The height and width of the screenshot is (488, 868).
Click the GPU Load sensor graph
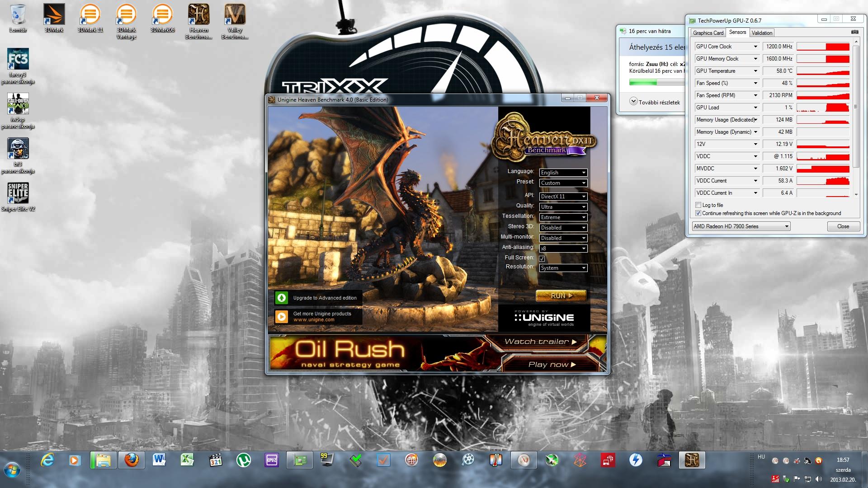pyautogui.click(x=823, y=108)
